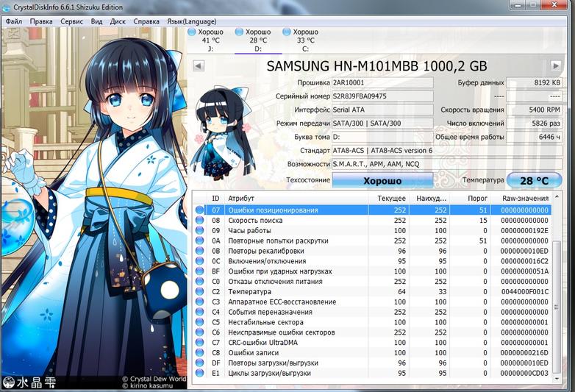Open the Файл menu
Image resolution: width=575 pixels, height=392 pixels.
pyautogui.click(x=13, y=21)
